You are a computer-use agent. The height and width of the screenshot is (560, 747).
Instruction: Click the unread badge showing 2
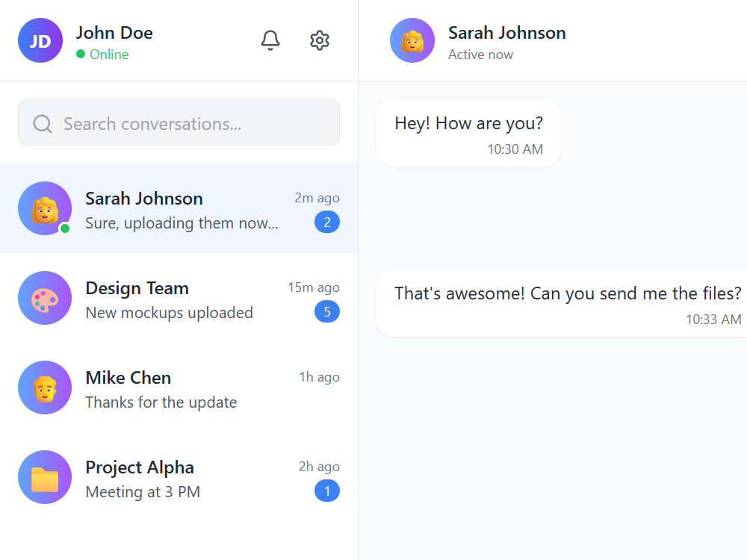tap(327, 223)
